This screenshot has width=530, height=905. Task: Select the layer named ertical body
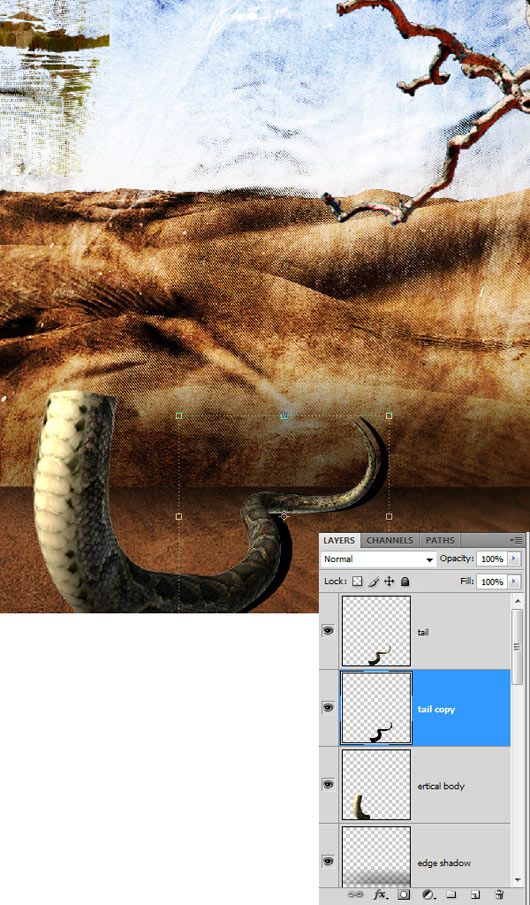441,786
